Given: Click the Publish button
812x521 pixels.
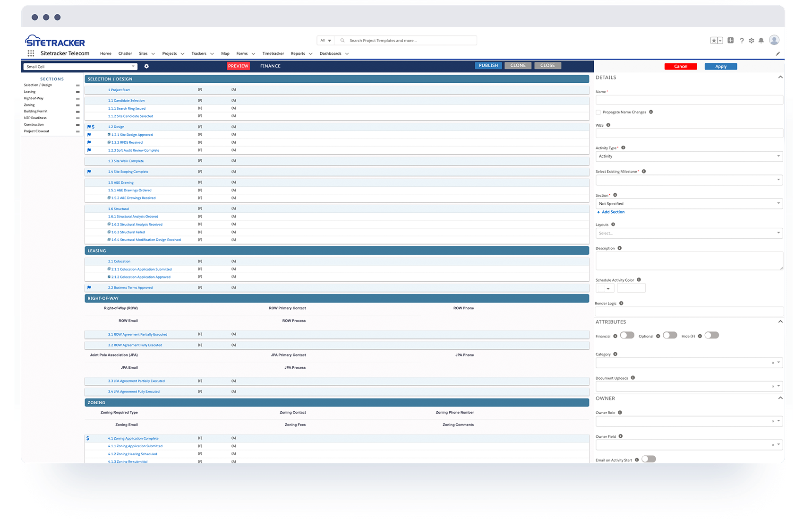Looking at the screenshot, I should pos(488,66).
